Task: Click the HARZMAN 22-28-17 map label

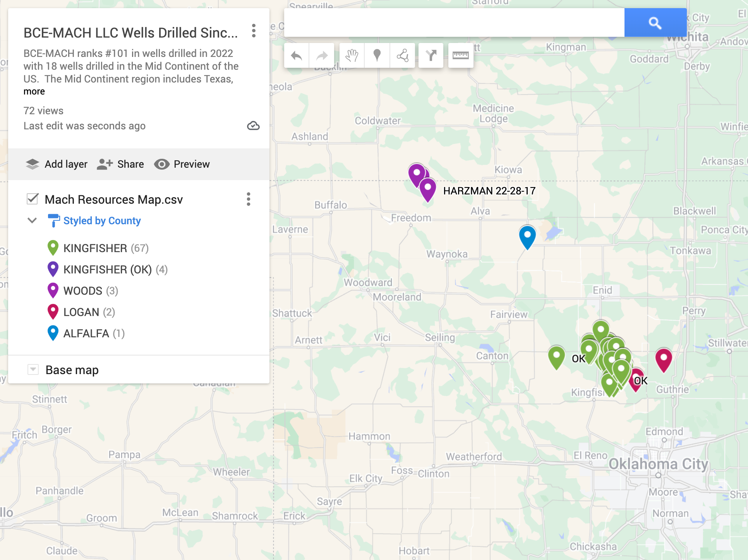Action: [x=489, y=191]
